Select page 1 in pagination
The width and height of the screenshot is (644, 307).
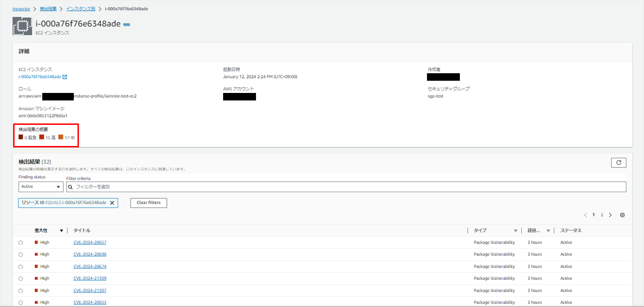[594, 215]
